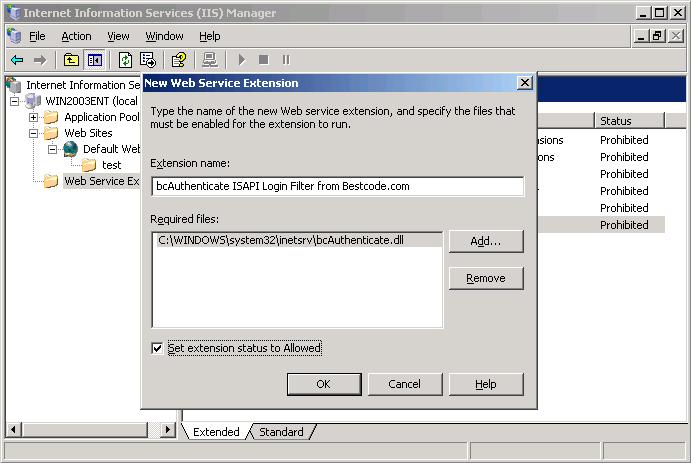Click the tree pane horizontal scrollbar right arrow

(x=168, y=430)
